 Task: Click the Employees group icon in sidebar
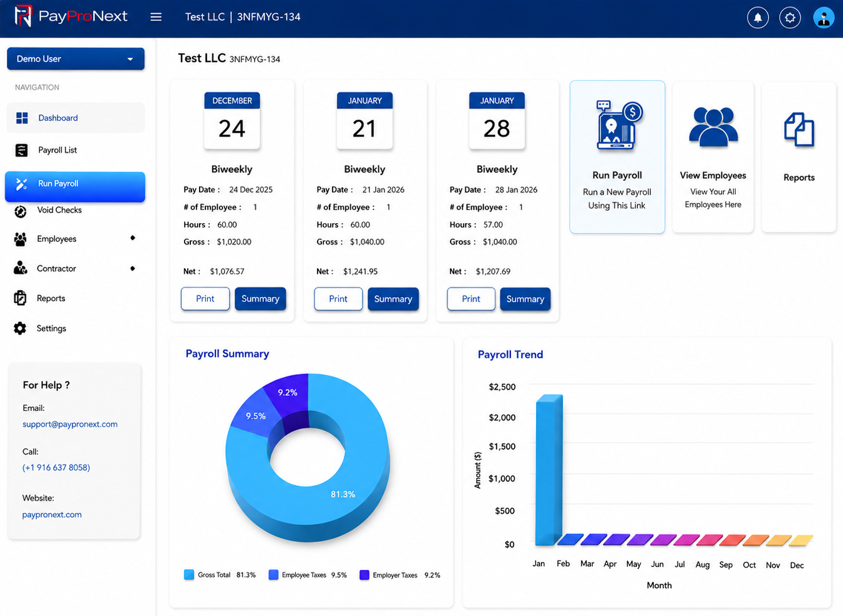(x=21, y=239)
